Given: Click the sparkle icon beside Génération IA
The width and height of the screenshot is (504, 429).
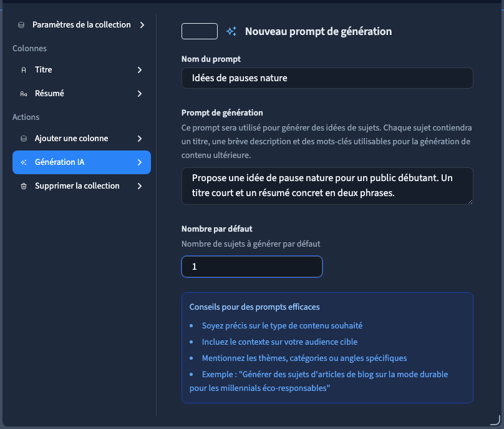Looking at the screenshot, I should pyautogui.click(x=24, y=162).
